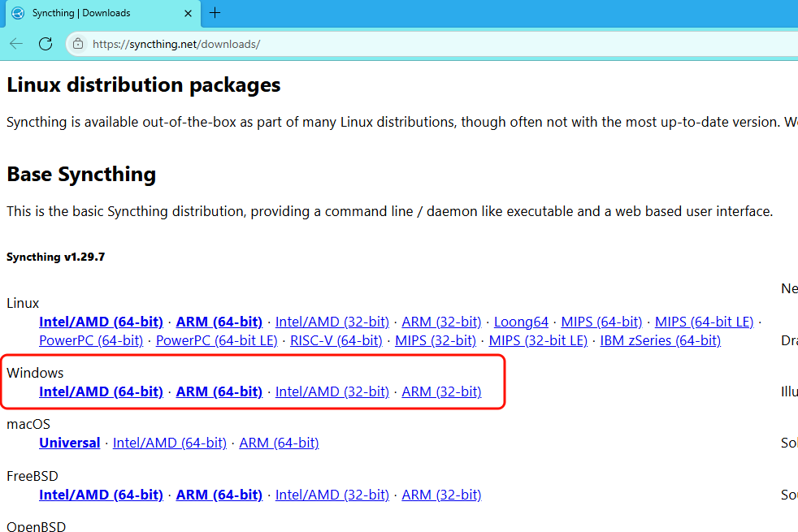Download Windows Intel/AMD (64-bit) build

(102, 391)
